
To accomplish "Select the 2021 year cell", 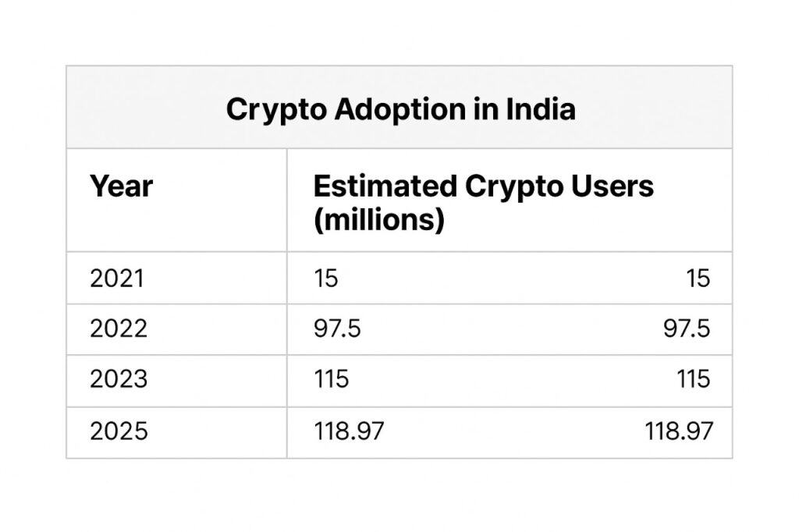I will 117,278.
